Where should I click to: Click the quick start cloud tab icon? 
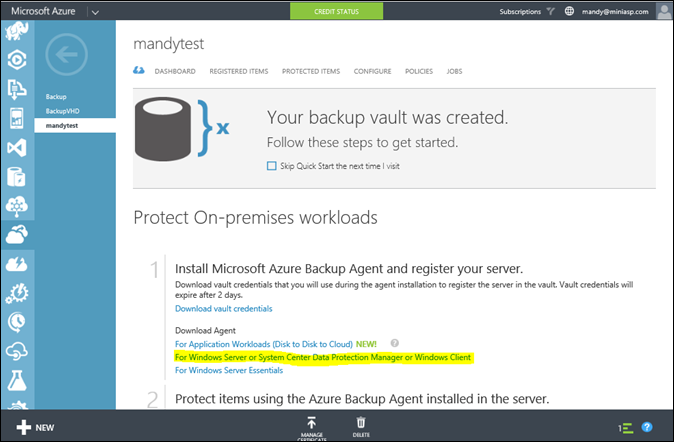pyautogui.click(x=139, y=71)
